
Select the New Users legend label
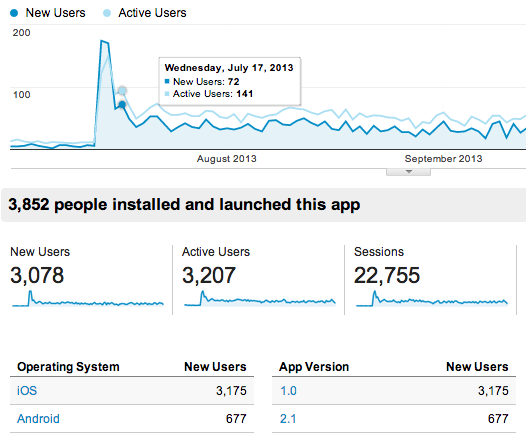coord(56,13)
